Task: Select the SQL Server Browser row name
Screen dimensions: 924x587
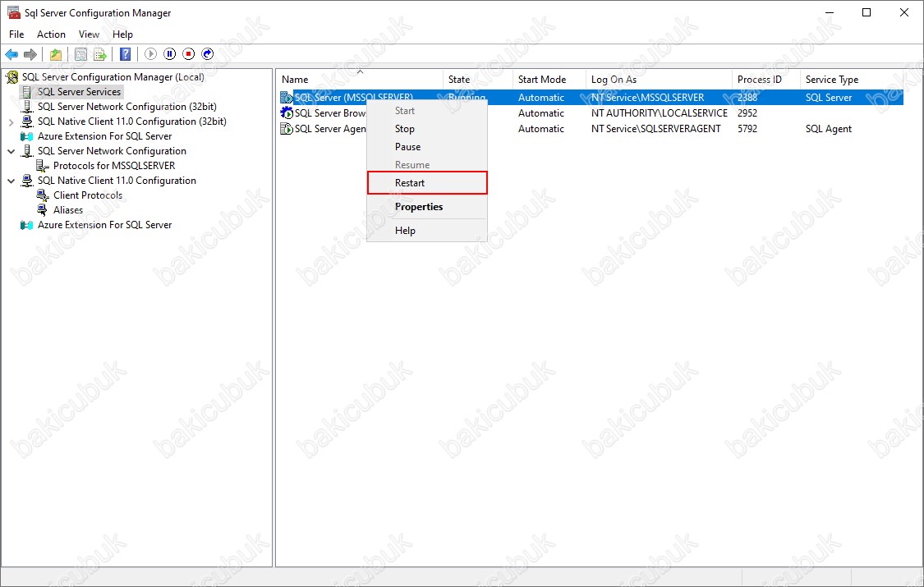Action: (x=330, y=113)
